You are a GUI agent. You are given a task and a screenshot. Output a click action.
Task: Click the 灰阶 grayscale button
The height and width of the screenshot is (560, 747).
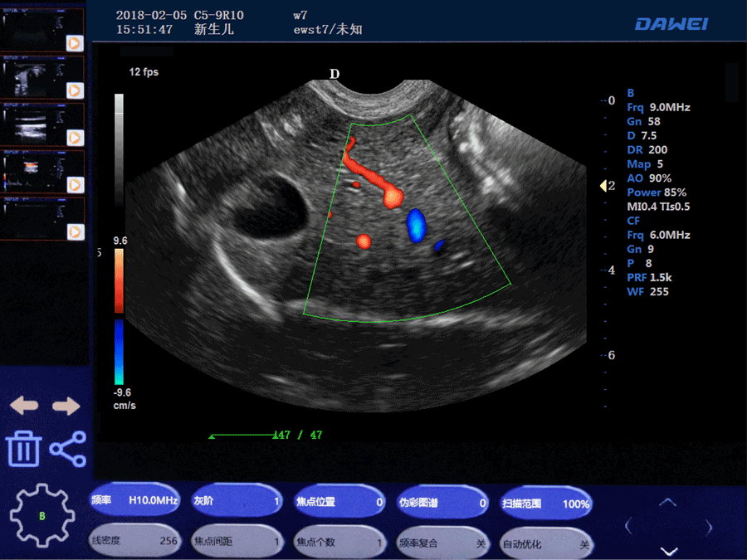[x=236, y=501]
